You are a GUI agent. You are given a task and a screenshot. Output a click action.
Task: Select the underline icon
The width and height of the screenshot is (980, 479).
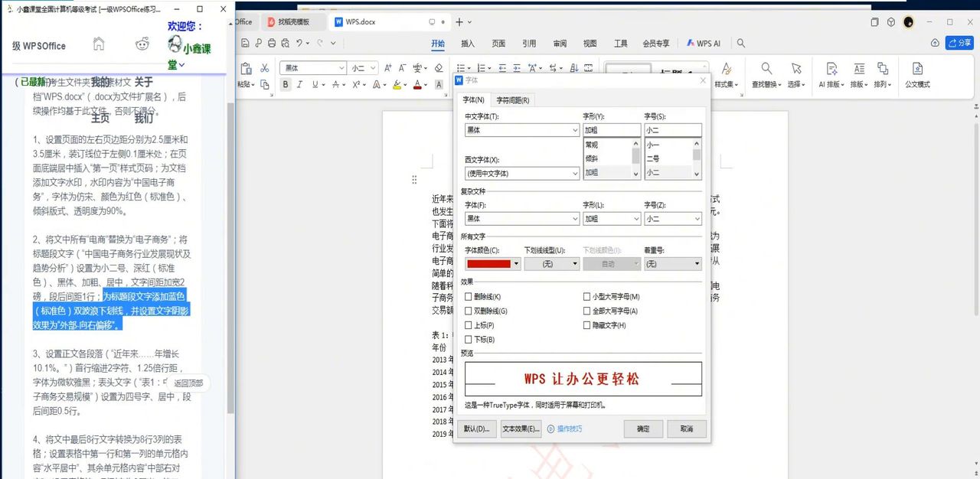[x=314, y=84]
